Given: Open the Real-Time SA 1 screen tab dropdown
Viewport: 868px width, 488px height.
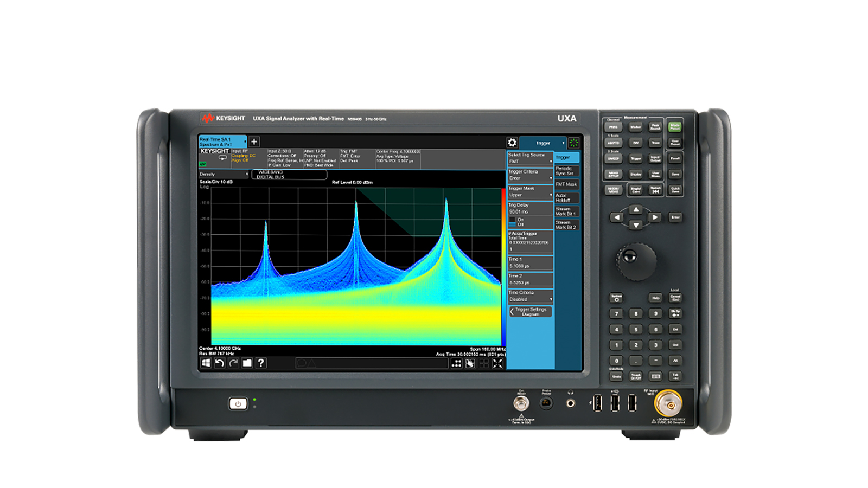Looking at the screenshot, I should (x=223, y=142).
